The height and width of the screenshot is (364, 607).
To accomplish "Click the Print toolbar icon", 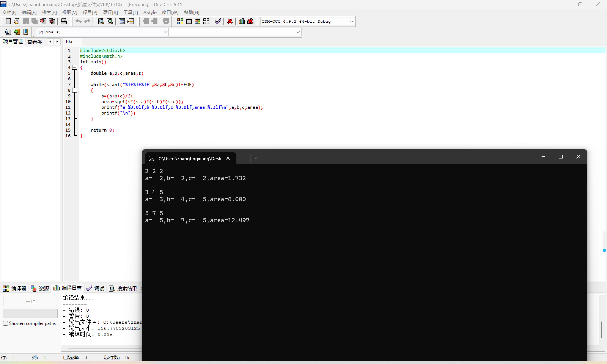I will pos(64,21).
